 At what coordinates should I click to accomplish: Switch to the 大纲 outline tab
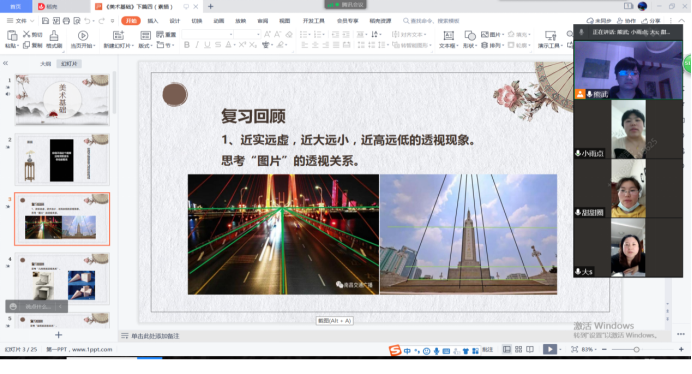(x=45, y=64)
